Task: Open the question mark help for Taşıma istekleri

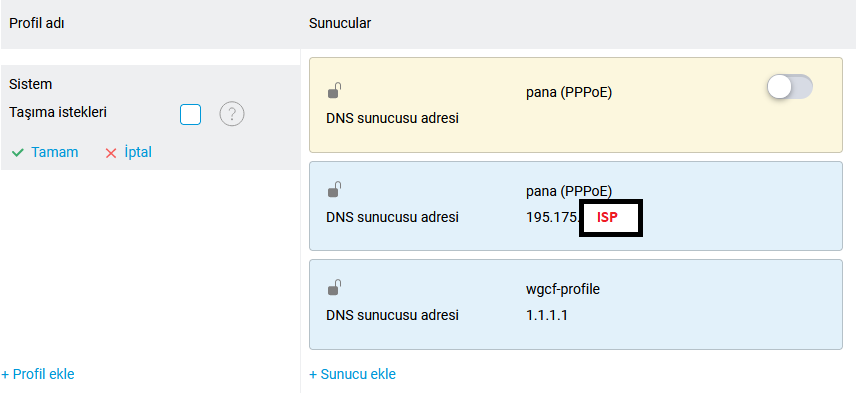Action: (x=232, y=115)
